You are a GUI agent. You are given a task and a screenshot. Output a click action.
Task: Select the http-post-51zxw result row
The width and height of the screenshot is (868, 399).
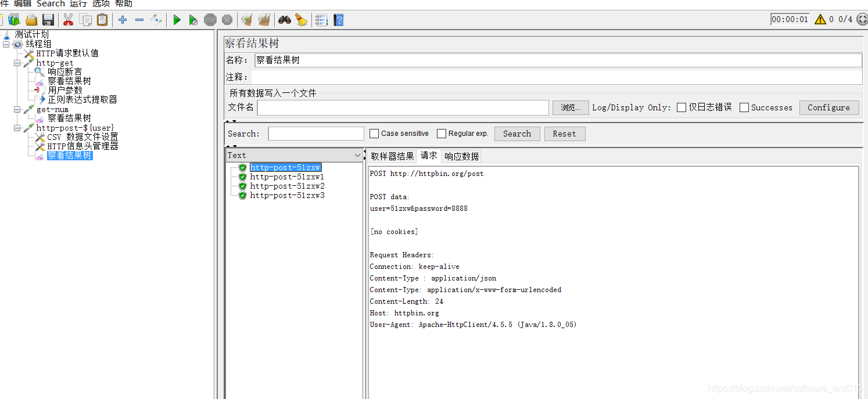pyautogui.click(x=285, y=167)
